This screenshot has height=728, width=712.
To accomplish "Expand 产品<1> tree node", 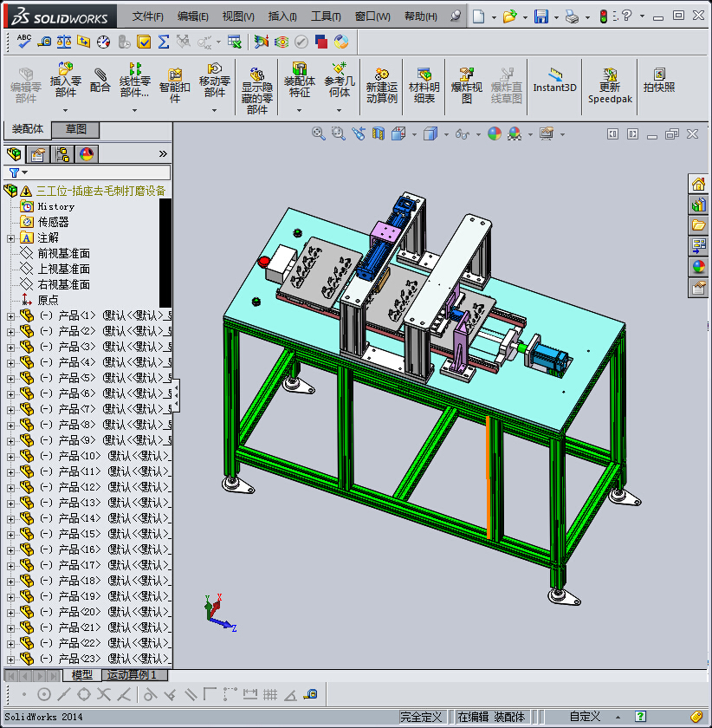I will tap(10, 316).
